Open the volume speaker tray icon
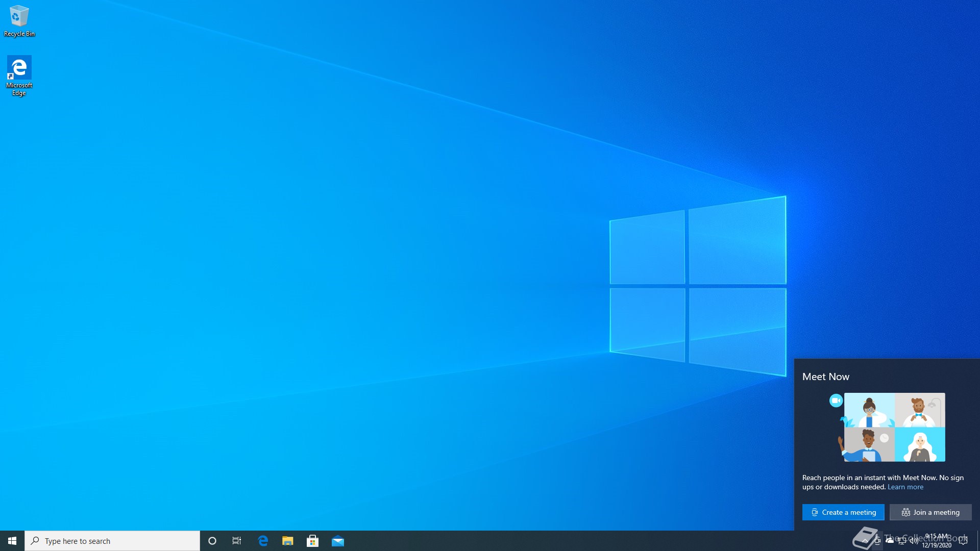The image size is (980, 551). [914, 541]
